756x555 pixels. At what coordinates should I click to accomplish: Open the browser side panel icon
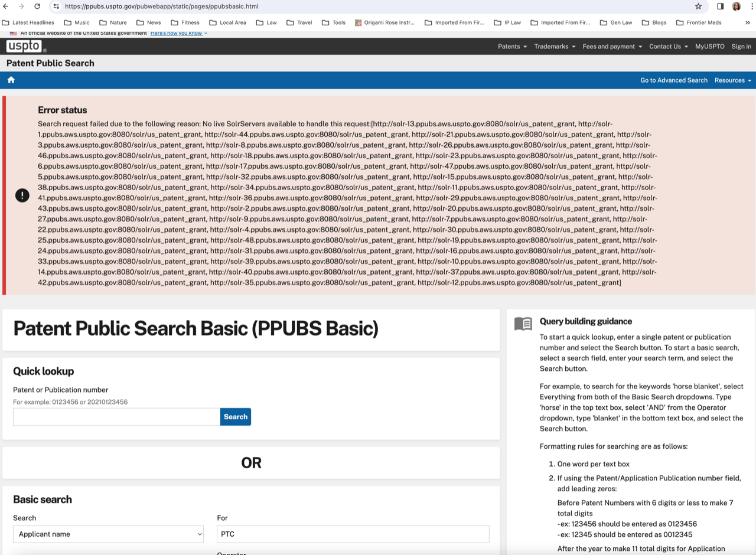pyautogui.click(x=721, y=6)
